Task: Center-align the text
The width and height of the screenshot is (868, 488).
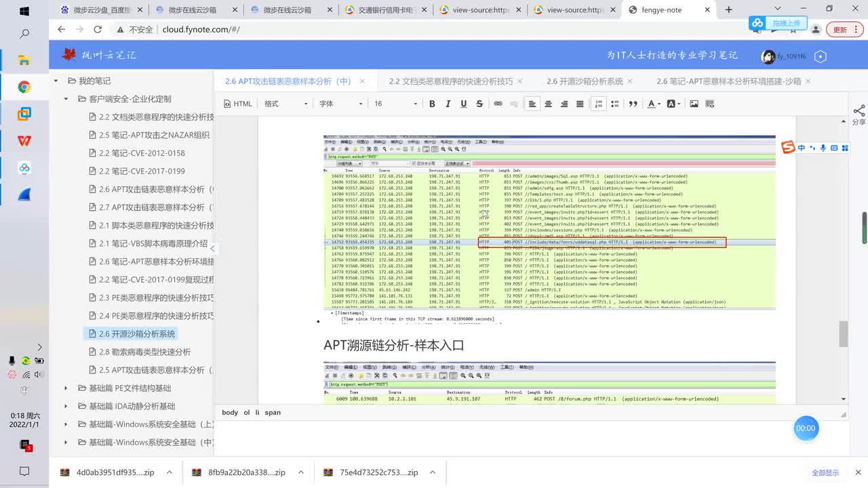Action: coord(548,104)
